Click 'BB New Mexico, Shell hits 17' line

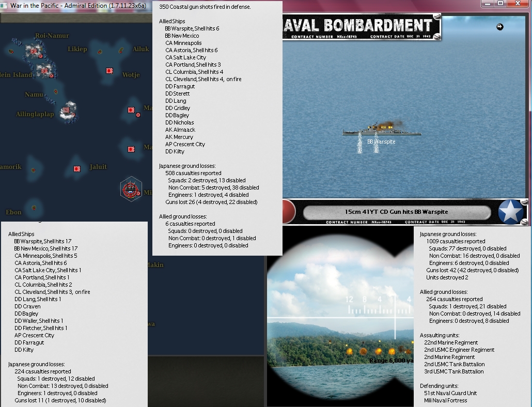pos(46,248)
